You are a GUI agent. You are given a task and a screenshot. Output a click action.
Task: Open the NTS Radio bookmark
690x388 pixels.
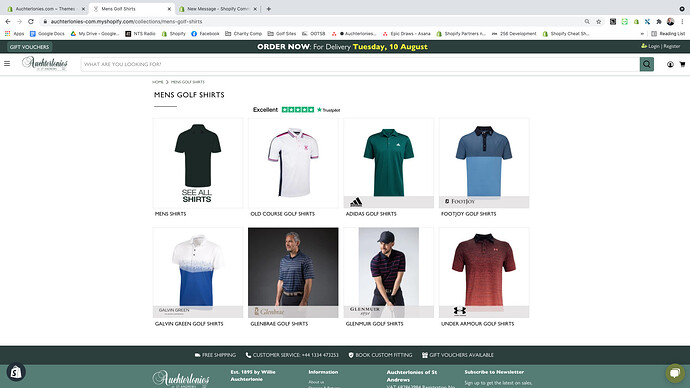[x=140, y=33]
